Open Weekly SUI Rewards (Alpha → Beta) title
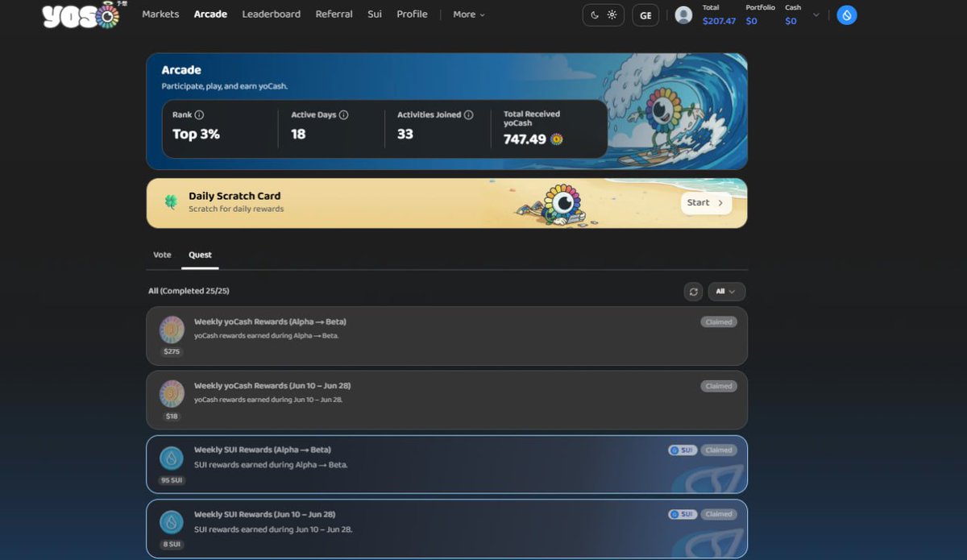This screenshot has width=967, height=560. [x=263, y=450]
